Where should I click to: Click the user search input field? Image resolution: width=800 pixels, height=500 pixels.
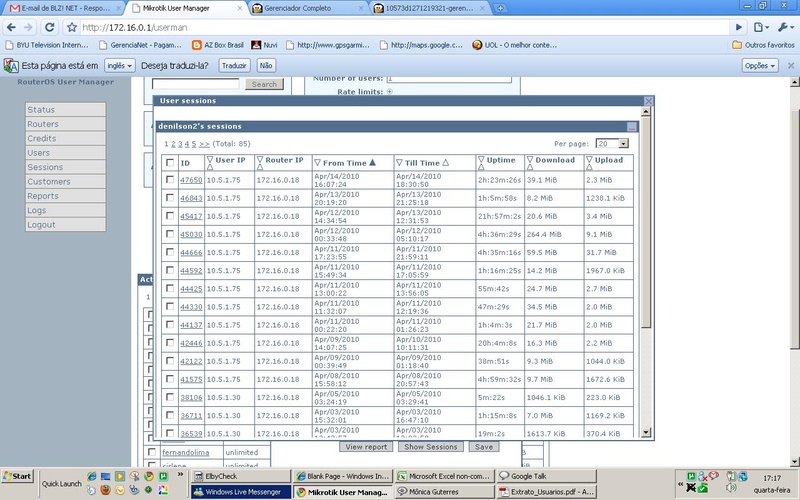195,84
